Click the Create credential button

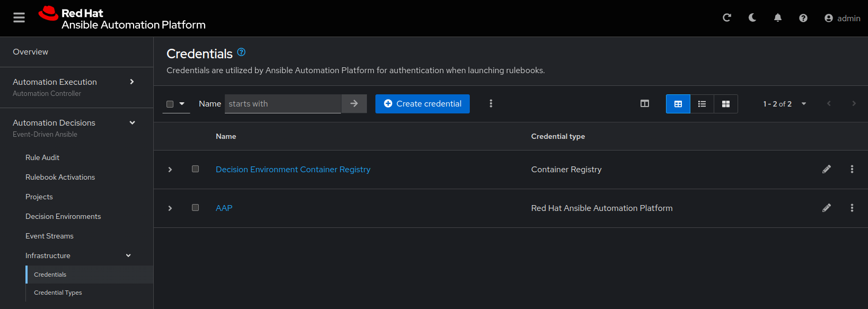click(x=423, y=104)
